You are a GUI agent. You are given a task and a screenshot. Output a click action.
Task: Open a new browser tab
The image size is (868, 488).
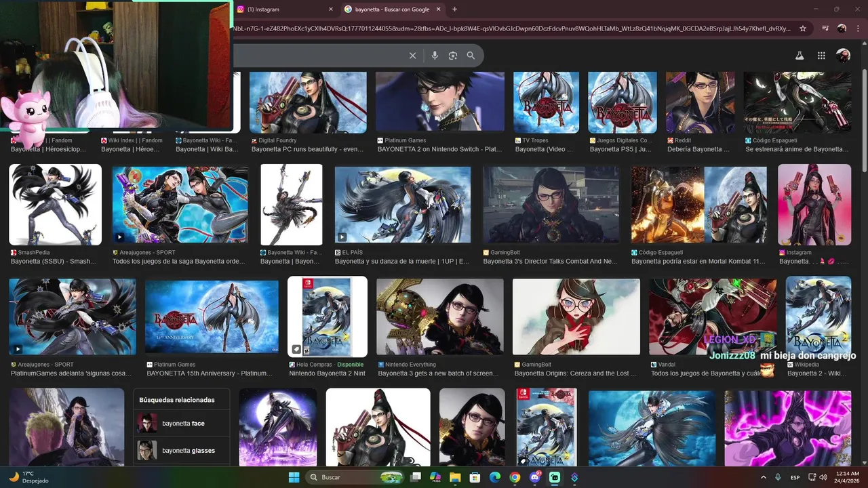coord(454,9)
